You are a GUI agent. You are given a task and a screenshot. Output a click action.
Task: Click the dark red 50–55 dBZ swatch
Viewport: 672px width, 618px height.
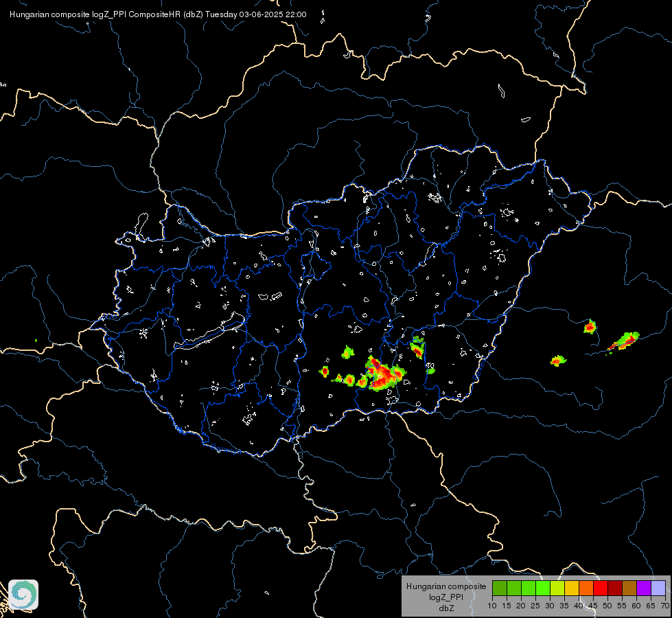(x=615, y=588)
